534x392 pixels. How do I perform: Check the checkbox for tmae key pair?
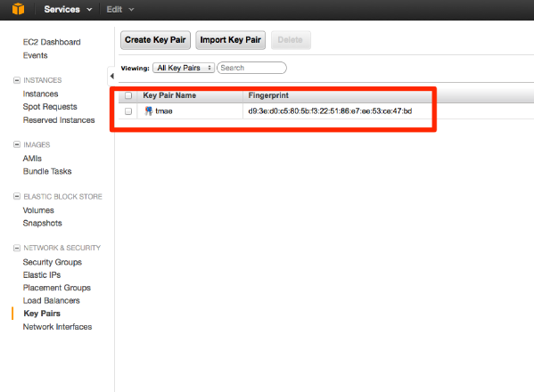(128, 111)
